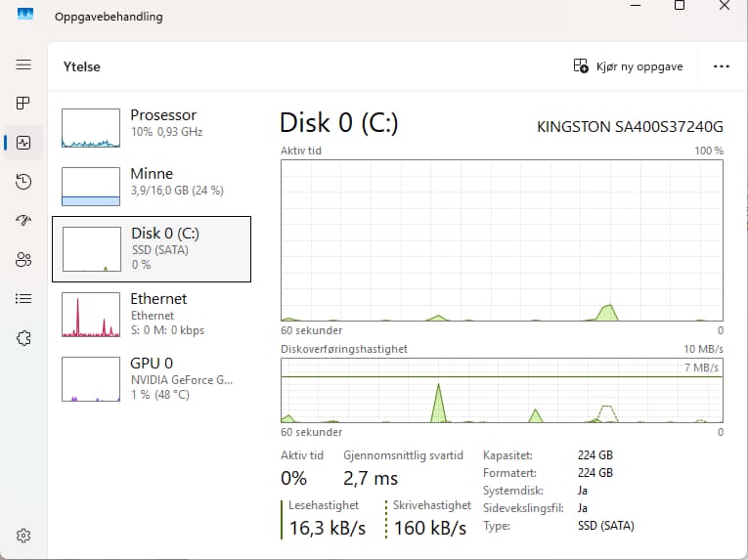
Task: Click the Type SSD (SATA) value
Action: point(606,526)
